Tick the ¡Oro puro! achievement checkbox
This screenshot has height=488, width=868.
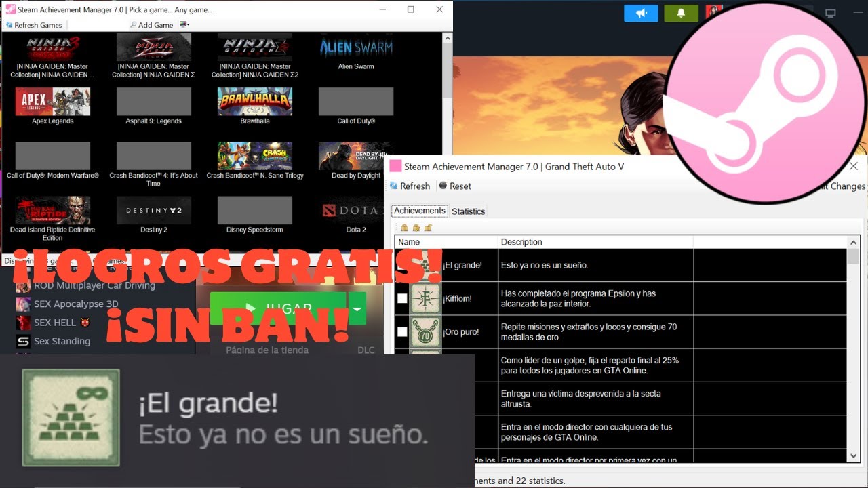402,331
